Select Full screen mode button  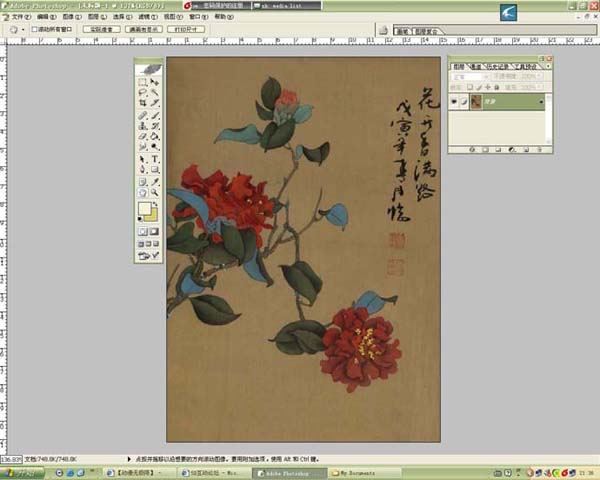point(156,244)
